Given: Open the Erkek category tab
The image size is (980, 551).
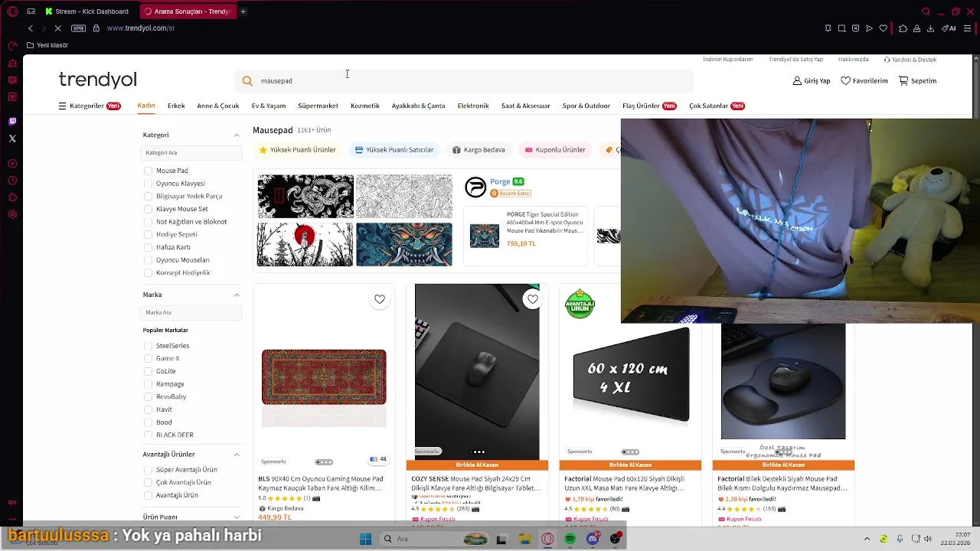Looking at the screenshot, I should (176, 106).
